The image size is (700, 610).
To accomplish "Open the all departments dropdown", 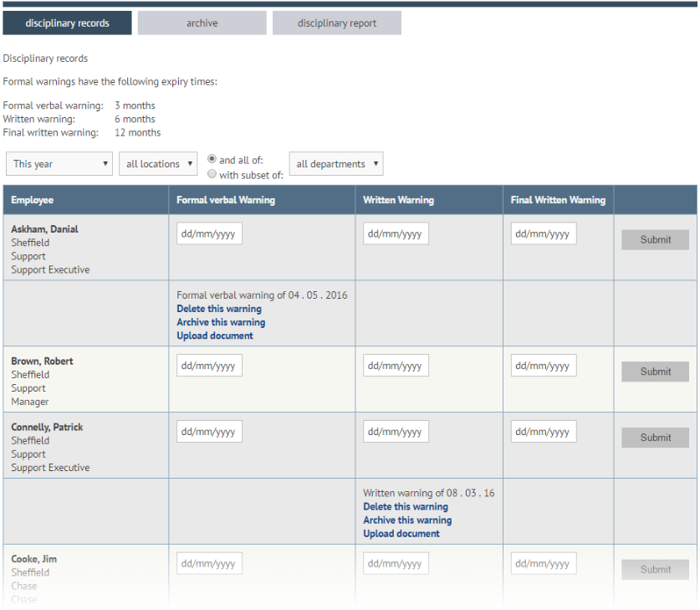I will click(x=336, y=164).
